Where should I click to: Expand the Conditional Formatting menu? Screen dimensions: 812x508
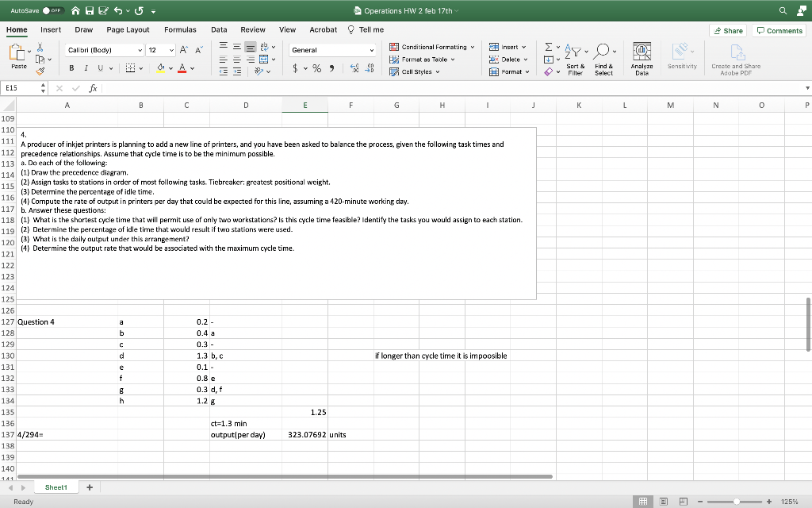(x=432, y=47)
